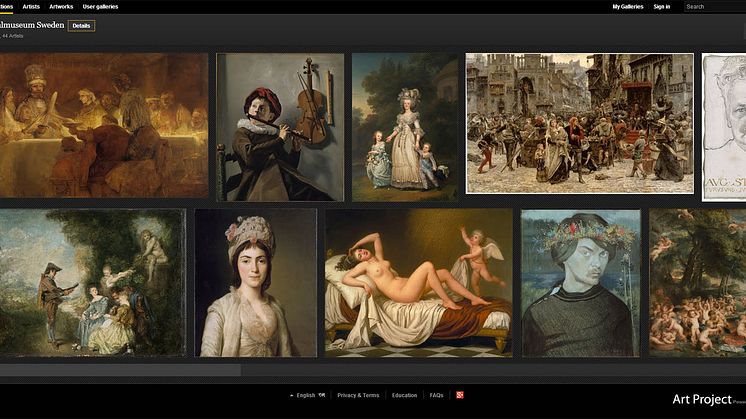Open the Privacy & Terms link

358,395
